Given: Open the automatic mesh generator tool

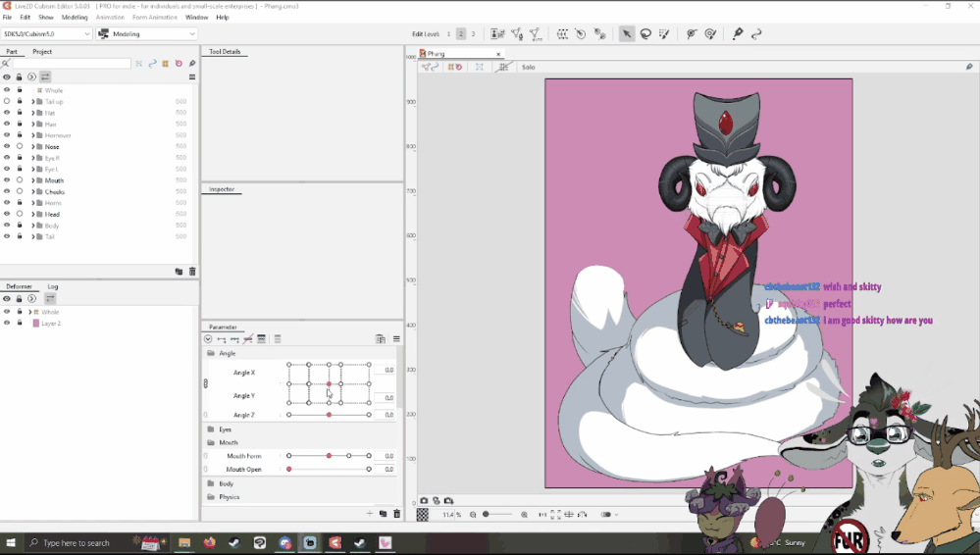Looking at the screenshot, I should [x=536, y=33].
